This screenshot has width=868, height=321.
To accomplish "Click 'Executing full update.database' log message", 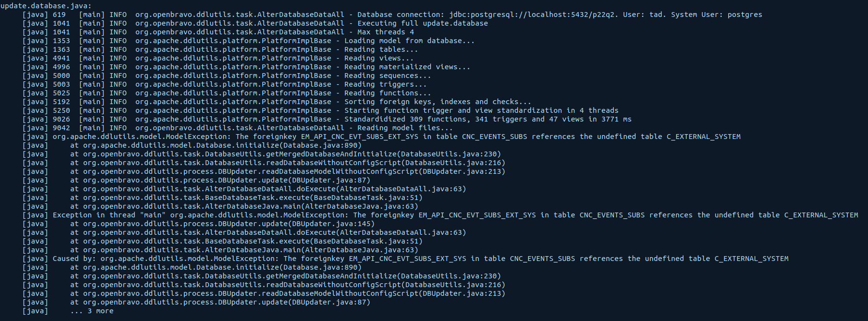I will [x=422, y=23].
